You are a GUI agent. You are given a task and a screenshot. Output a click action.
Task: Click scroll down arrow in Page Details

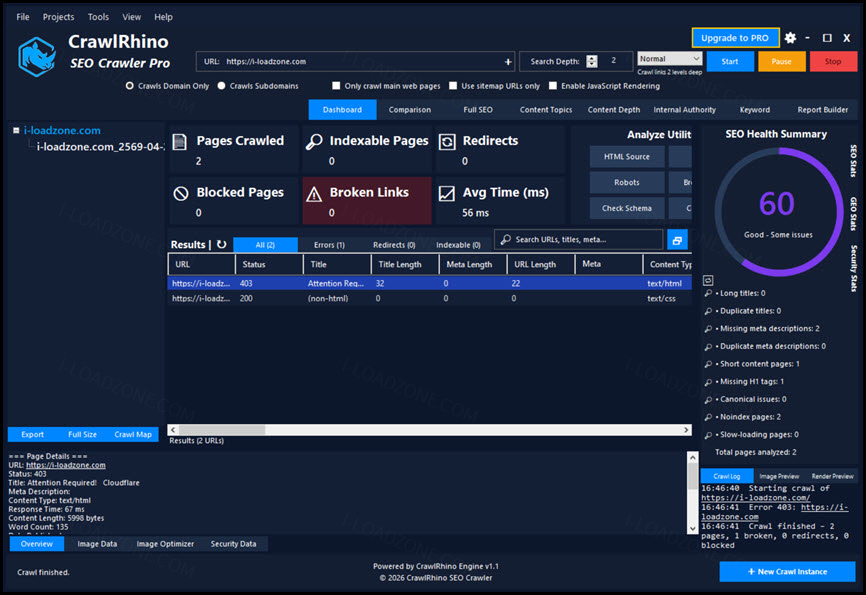coord(692,529)
